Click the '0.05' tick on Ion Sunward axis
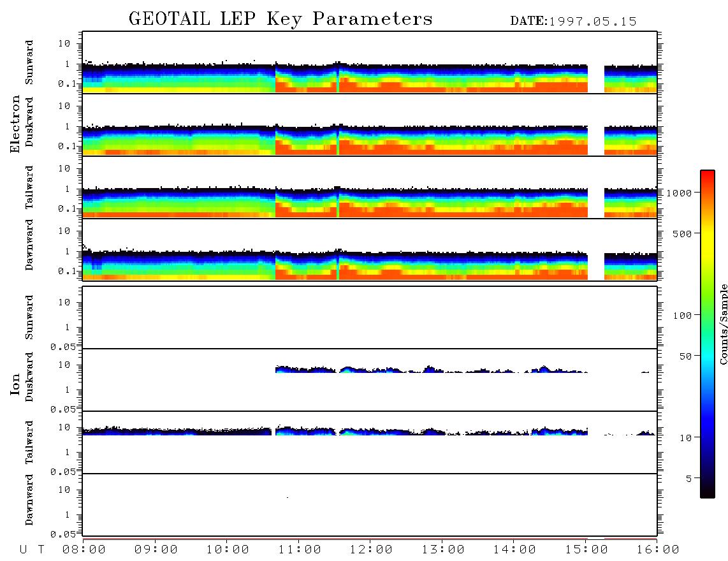 (62, 347)
